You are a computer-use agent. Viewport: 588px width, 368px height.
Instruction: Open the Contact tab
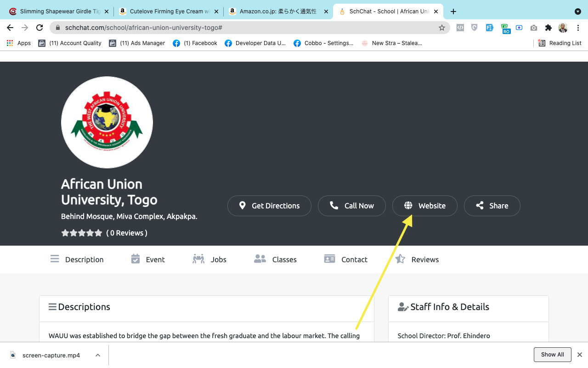[345, 259]
